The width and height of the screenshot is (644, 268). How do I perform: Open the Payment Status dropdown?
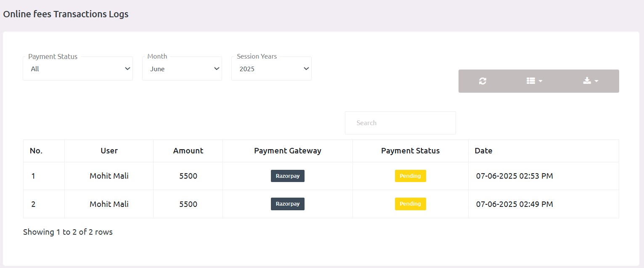(x=78, y=69)
